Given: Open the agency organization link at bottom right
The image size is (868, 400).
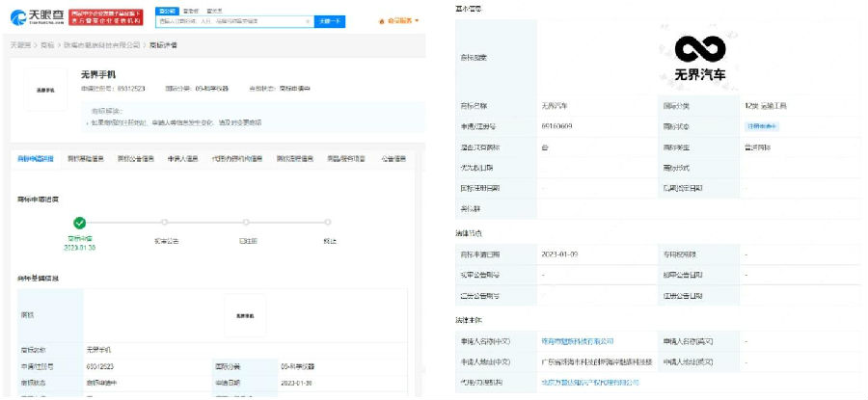Looking at the screenshot, I should tap(590, 382).
